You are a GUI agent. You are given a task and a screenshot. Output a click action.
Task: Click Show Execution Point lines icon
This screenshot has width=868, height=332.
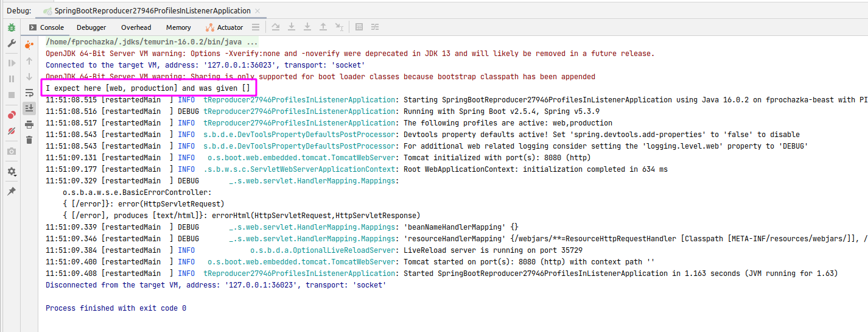(256, 27)
